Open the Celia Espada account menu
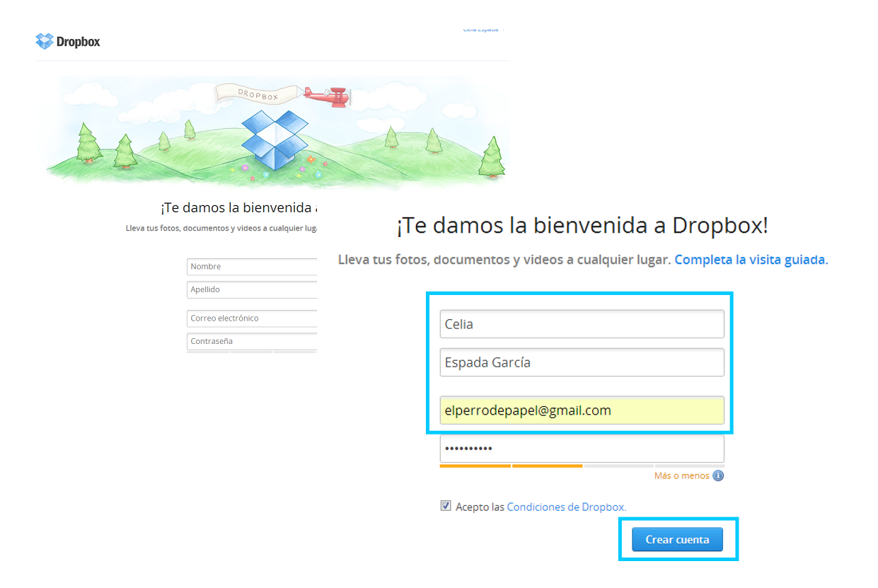 point(483,30)
